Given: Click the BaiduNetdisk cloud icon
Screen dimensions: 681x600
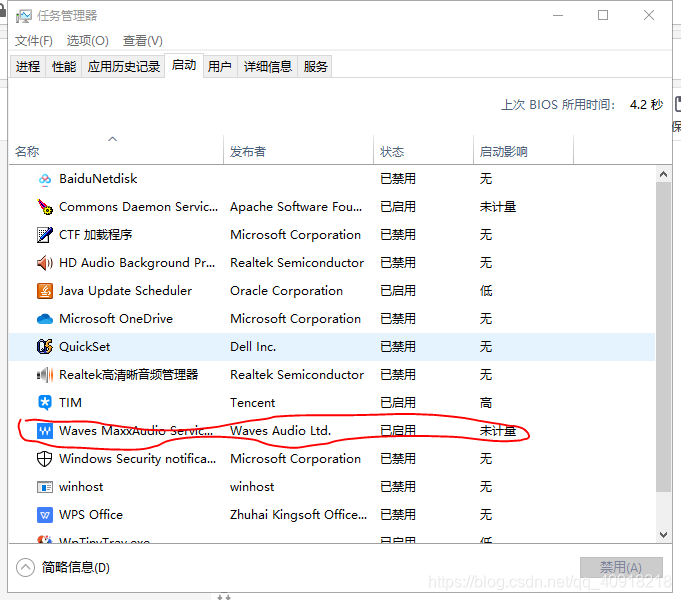Looking at the screenshot, I should tap(45, 179).
